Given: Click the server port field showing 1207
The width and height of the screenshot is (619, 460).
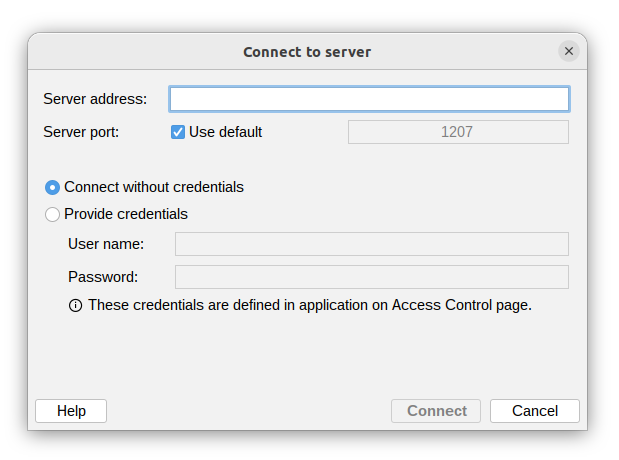Looking at the screenshot, I should [x=458, y=132].
